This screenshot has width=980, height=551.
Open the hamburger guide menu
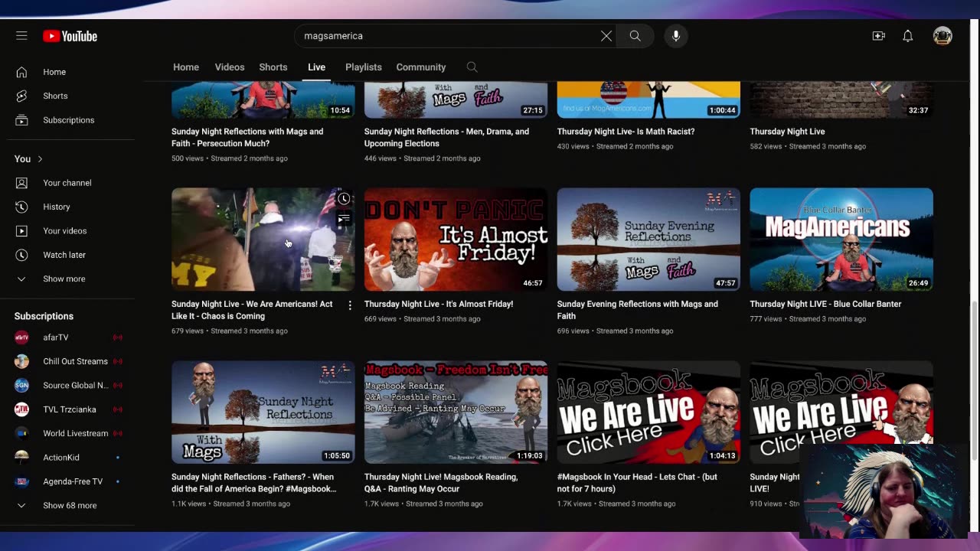pos(21,36)
